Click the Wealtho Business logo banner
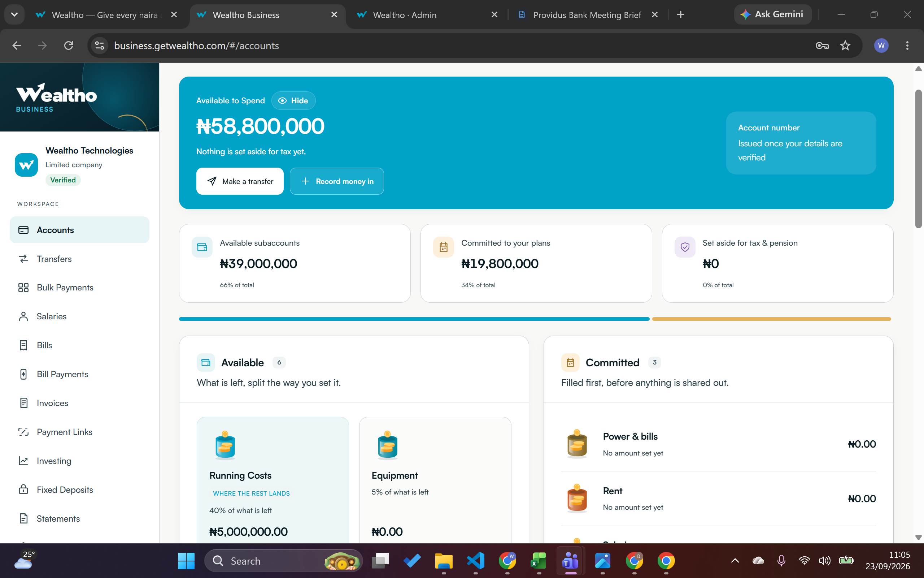This screenshot has width=924, height=578. coord(79,97)
